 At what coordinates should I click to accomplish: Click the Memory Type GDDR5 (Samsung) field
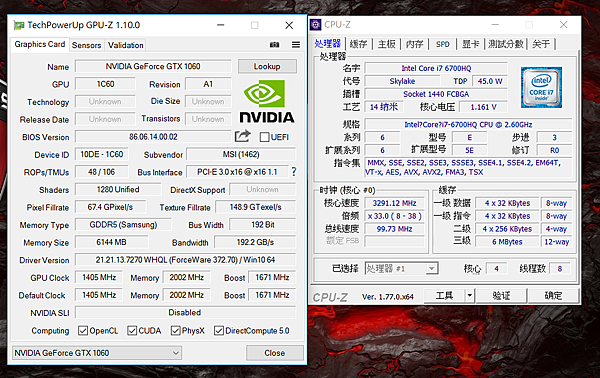tap(123, 225)
